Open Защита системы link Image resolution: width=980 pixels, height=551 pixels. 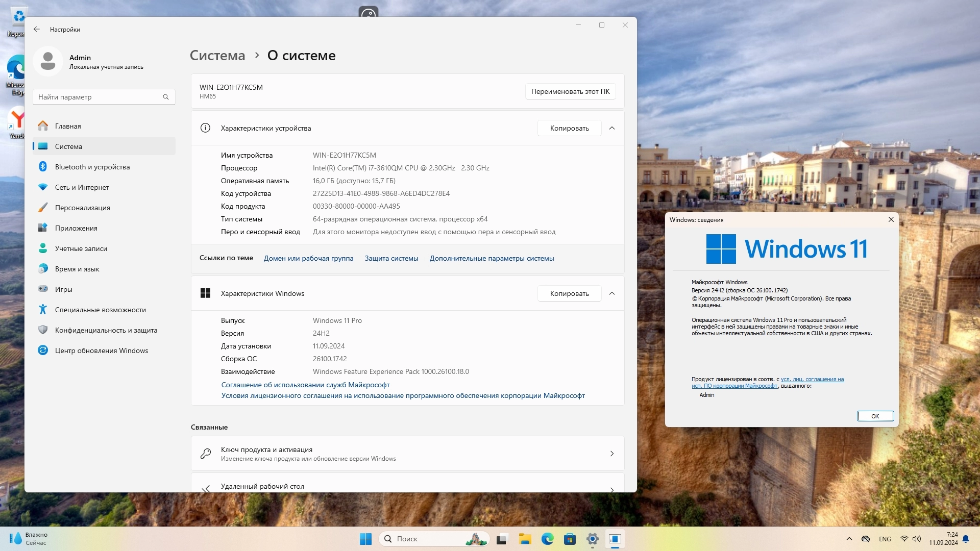(391, 258)
